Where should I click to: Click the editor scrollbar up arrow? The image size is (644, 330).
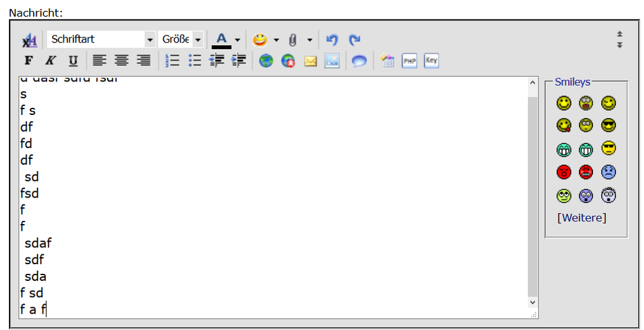pos(533,83)
